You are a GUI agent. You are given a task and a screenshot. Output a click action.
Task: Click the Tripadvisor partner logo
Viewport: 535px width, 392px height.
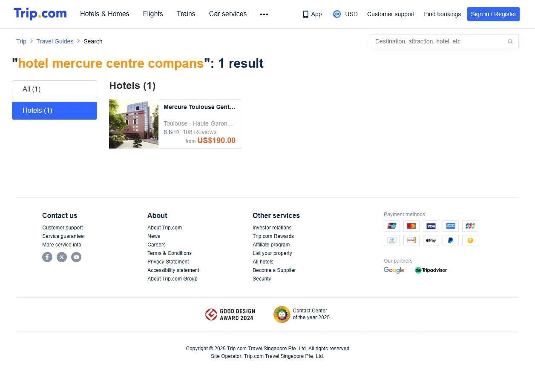(431, 270)
